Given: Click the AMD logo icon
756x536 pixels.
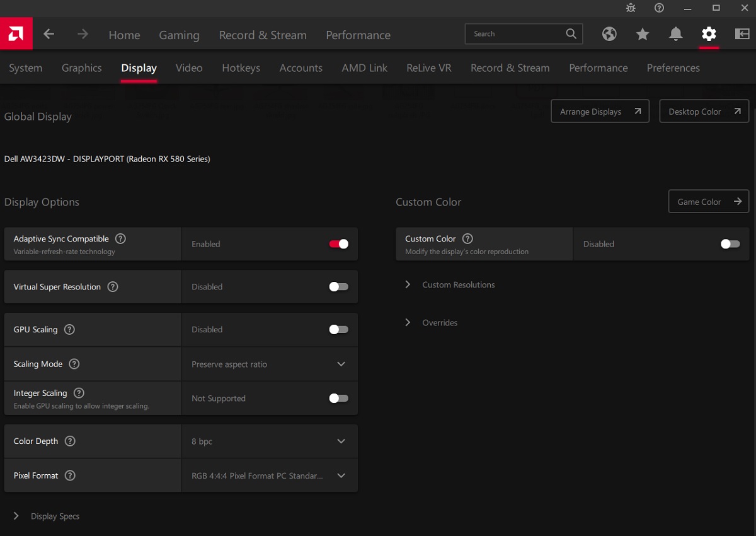Looking at the screenshot, I should pos(16,34).
